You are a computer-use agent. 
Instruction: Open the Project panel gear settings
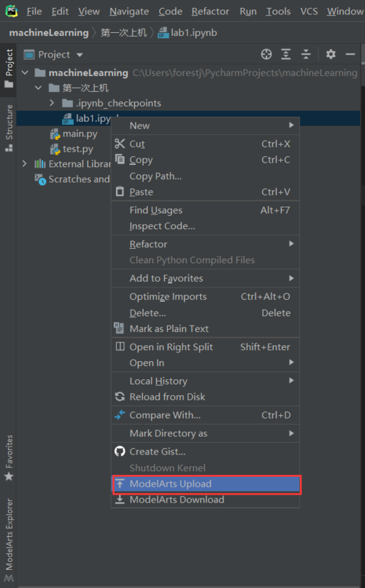tap(331, 55)
